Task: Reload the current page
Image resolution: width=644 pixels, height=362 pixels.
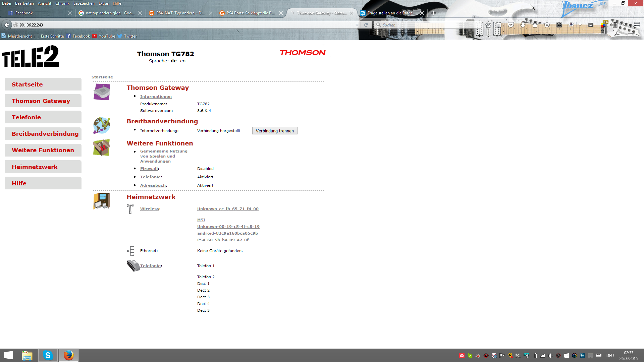Action: 366,25
